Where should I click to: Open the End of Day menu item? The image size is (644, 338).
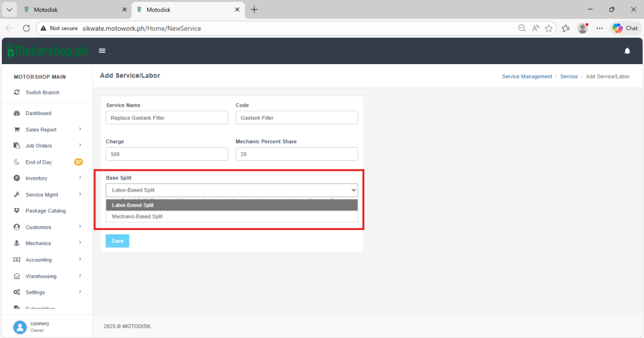38,162
